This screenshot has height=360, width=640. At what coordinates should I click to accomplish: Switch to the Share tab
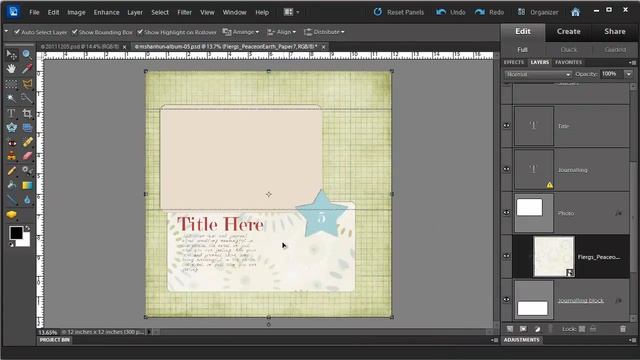615,31
